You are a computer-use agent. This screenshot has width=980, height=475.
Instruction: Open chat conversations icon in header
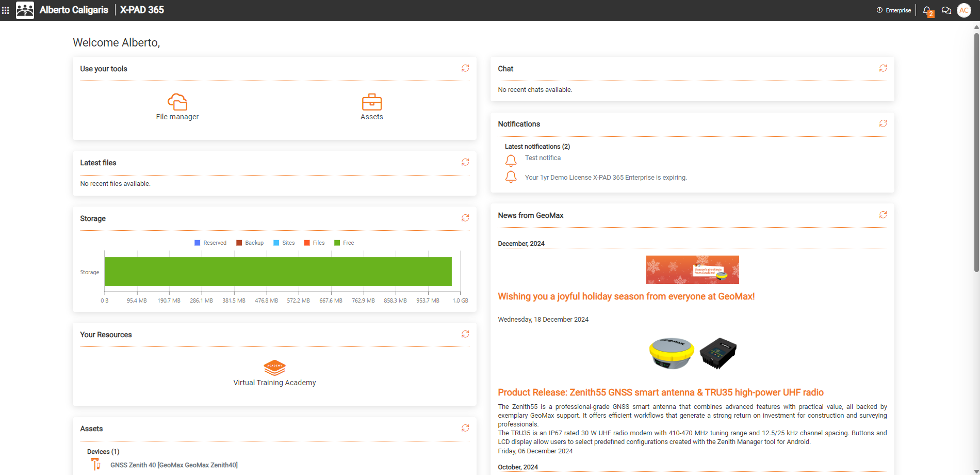pos(946,10)
